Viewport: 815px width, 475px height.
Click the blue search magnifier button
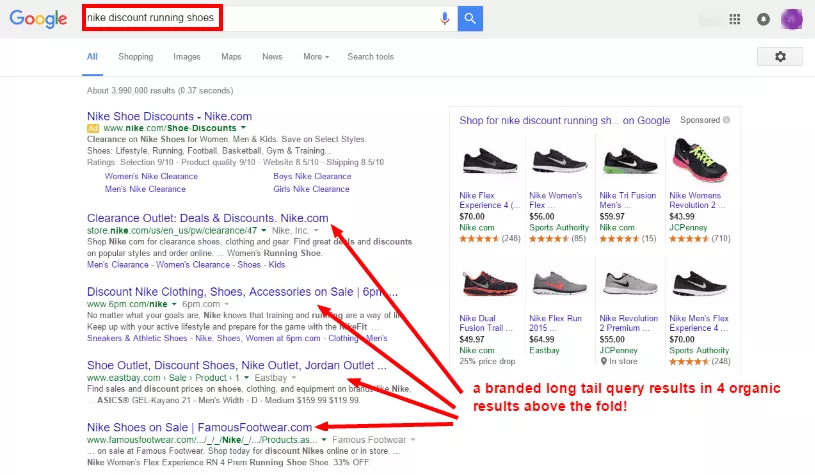pyautogui.click(x=470, y=19)
